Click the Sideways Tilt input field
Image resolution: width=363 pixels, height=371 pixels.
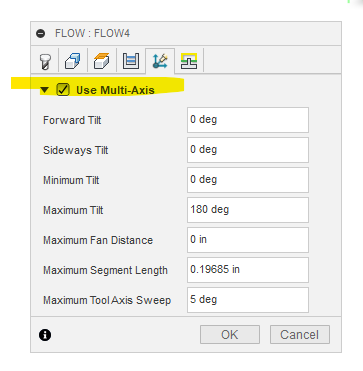click(x=248, y=150)
